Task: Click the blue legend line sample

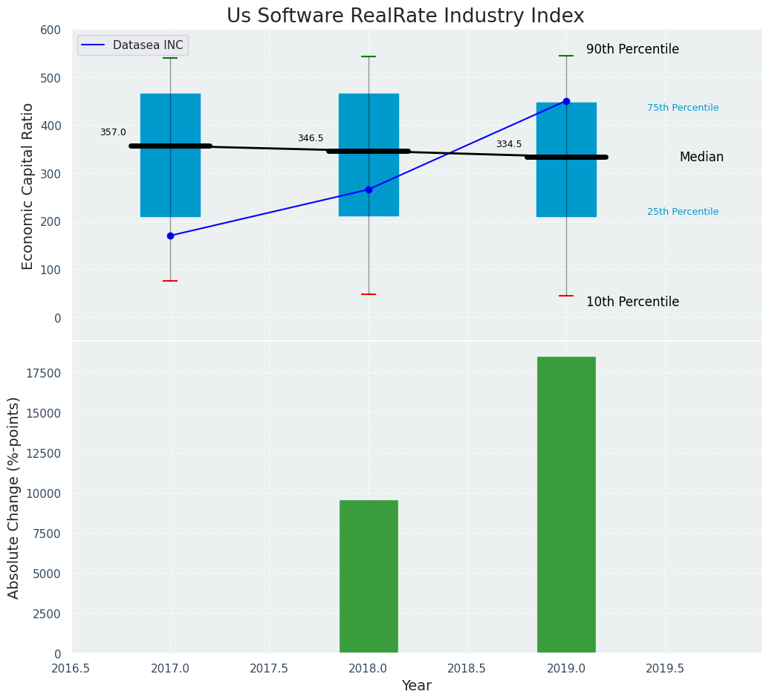Action: point(94,45)
